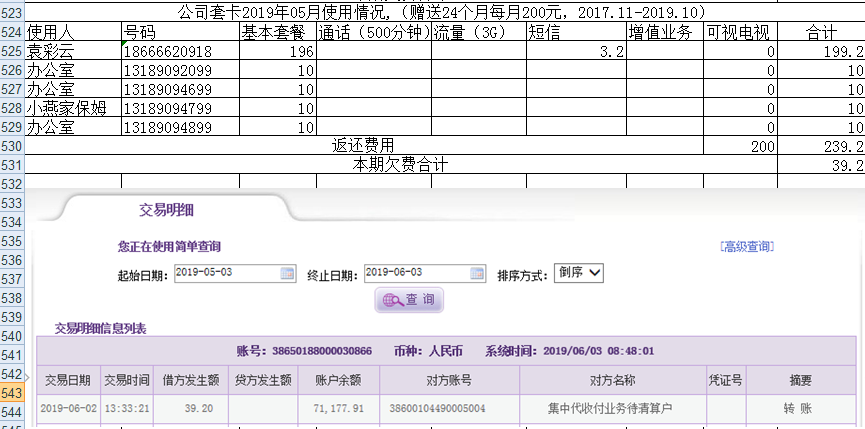Open the end date calendar picker
This screenshot has height=429, width=865.
[477, 273]
